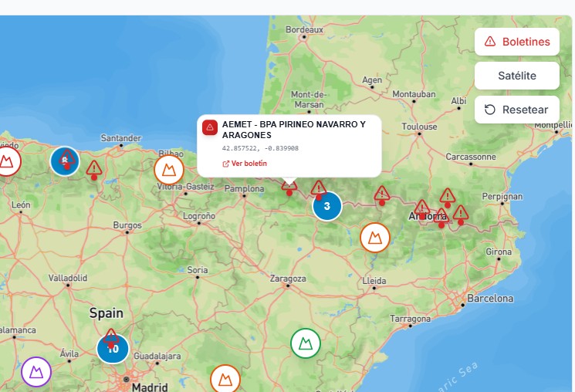Click the Guadalajara city label

tap(157, 356)
